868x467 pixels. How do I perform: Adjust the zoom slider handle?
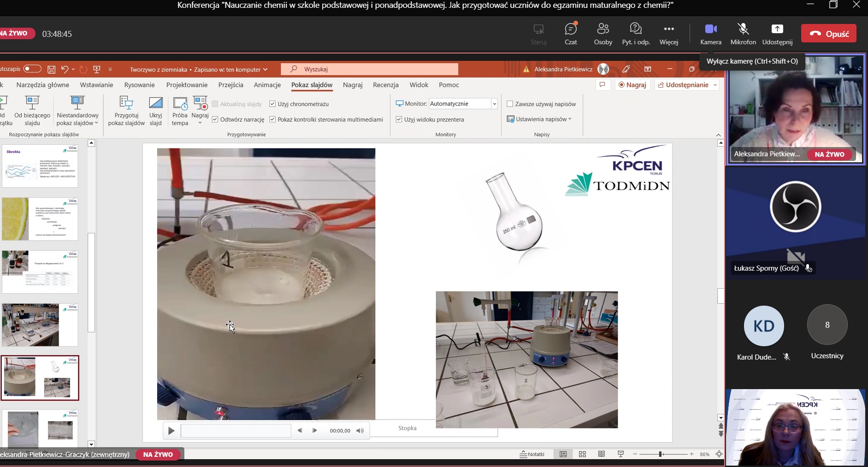click(x=661, y=454)
